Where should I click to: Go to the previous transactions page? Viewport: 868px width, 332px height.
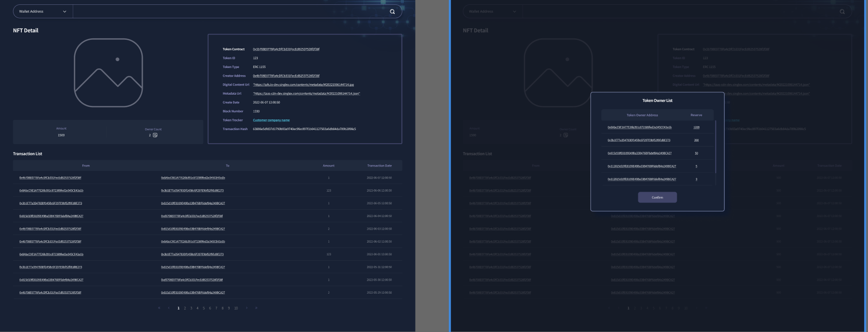coord(168,308)
